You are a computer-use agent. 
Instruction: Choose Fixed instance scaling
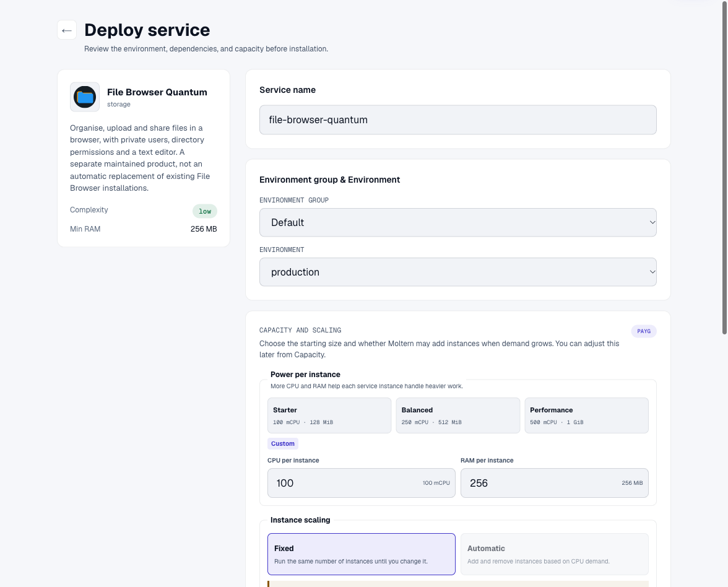(x=362, y=554)
